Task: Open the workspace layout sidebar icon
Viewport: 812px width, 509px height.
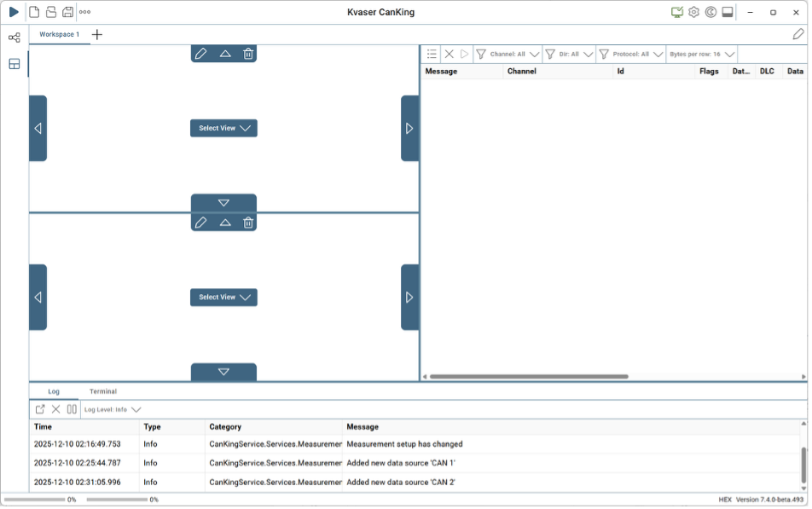Action: [x=14, y=64]
